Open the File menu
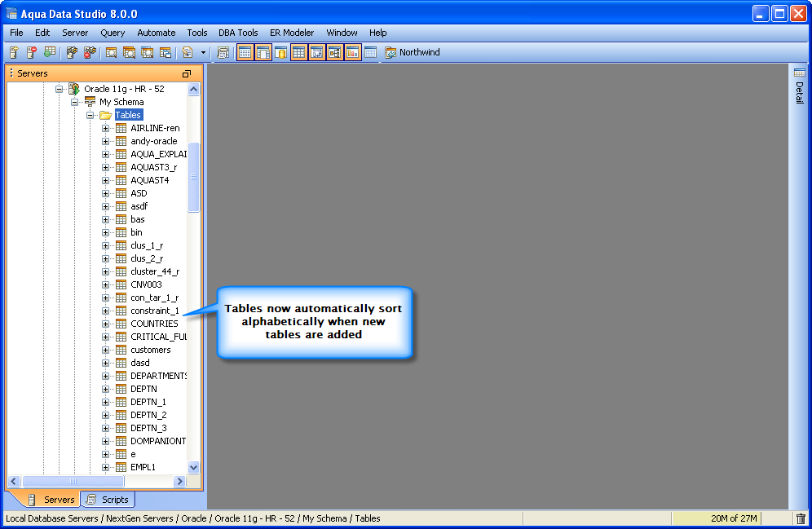Screen dimensions: 812x529 [x=16, y=33]
